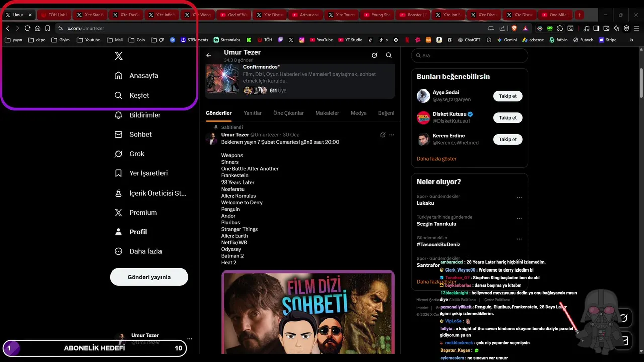Screen dimensions: 644x362
Task: Click the Ara search field
Action: [469, 56]
